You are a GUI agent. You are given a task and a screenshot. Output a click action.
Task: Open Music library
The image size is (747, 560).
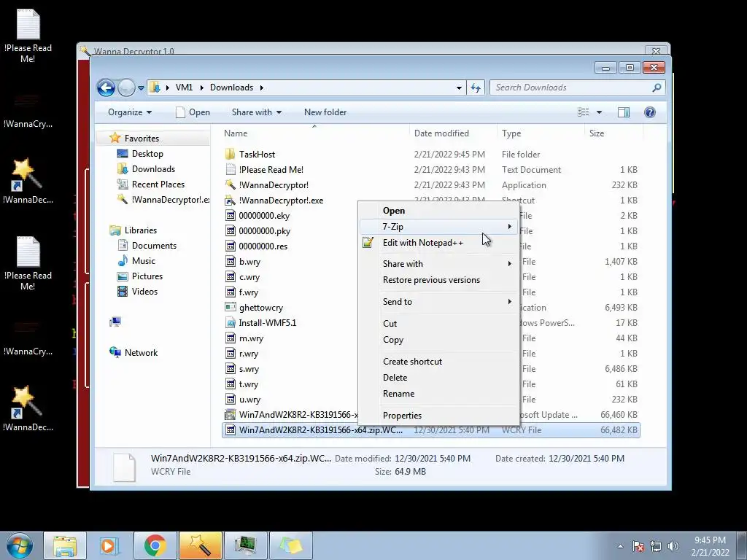point(144,261)
